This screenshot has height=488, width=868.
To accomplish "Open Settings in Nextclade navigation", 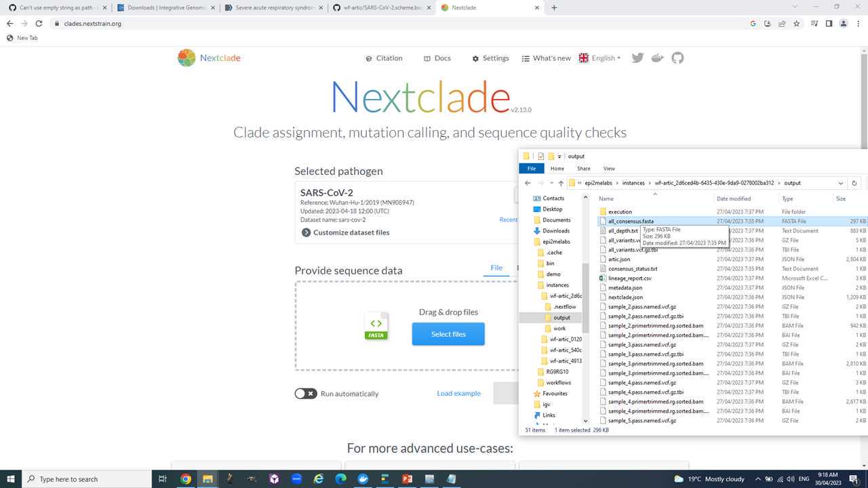I will click(x=490, y=58).
